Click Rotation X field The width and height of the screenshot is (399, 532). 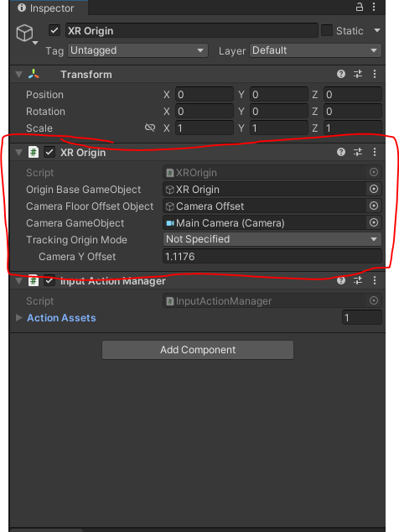(x=205, y=112)
